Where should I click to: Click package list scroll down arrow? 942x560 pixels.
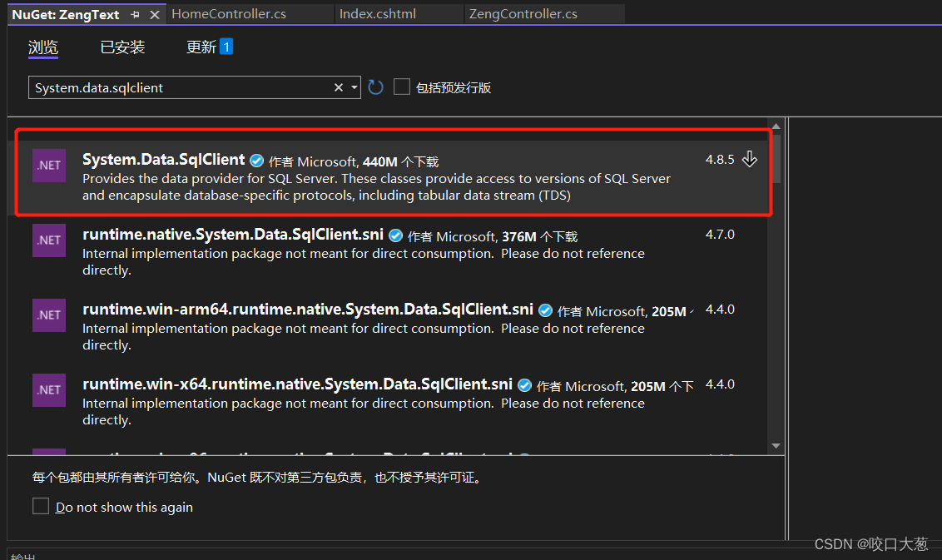click(776, 446)
